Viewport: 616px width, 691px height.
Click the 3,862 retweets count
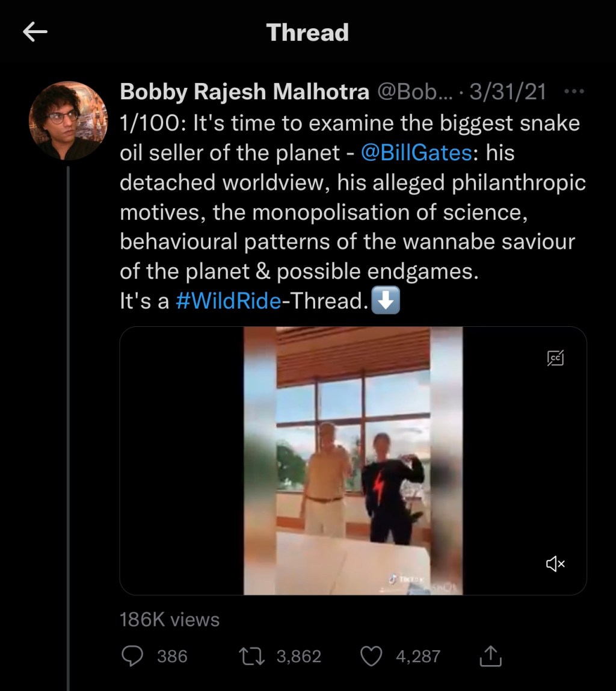(298, 656)
